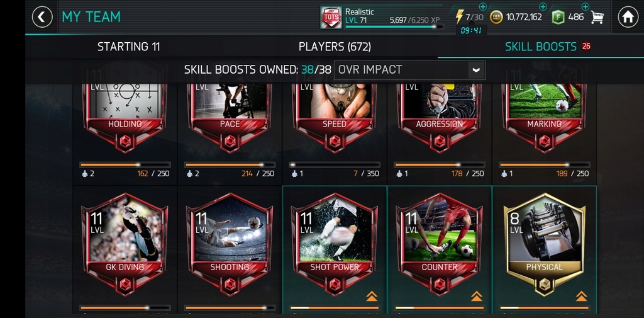Open the Players (672) tab
This screenshot has width=644, height=318.
tap(335, 47)
